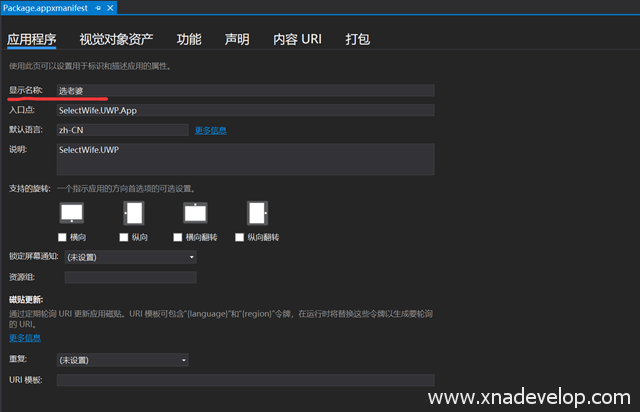The width and height of the screenshot is (640, 412).
Task: Enable the 横向 checkbox
Action: (63, 237)
